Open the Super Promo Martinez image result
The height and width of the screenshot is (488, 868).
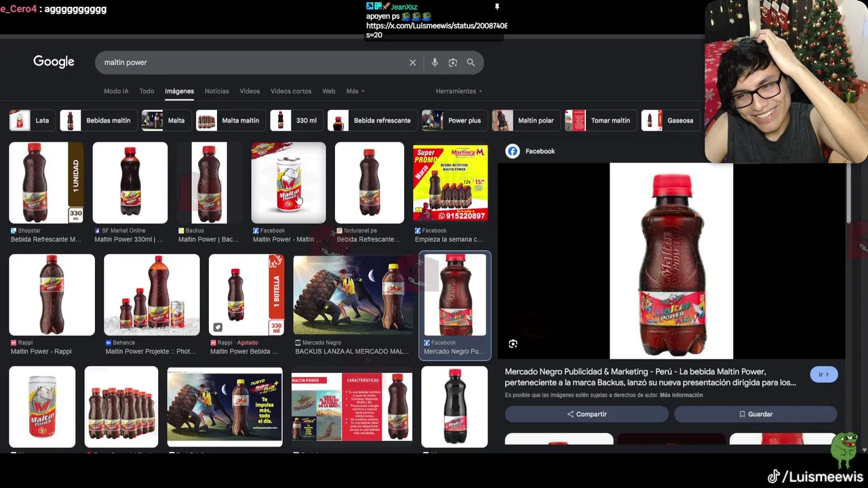pos(450,183)
